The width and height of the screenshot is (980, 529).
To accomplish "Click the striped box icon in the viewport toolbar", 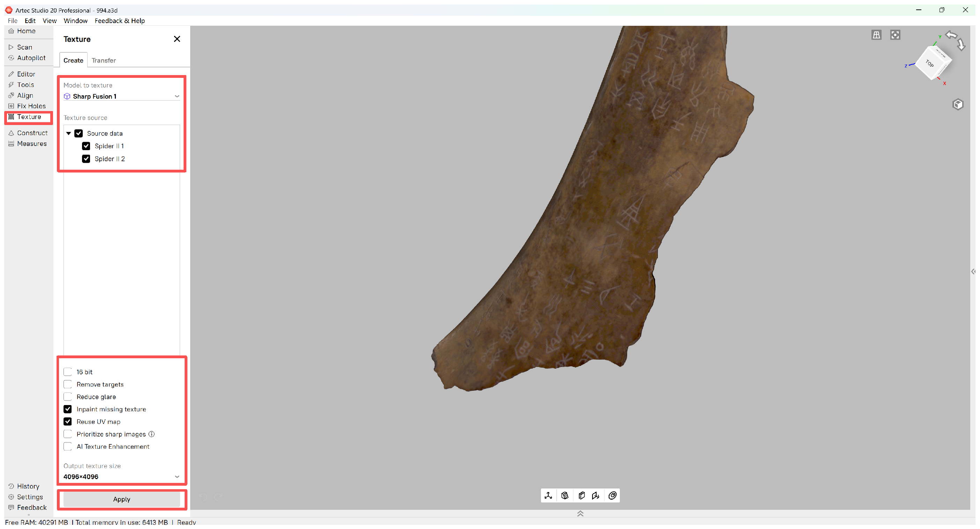I will 581,495.
